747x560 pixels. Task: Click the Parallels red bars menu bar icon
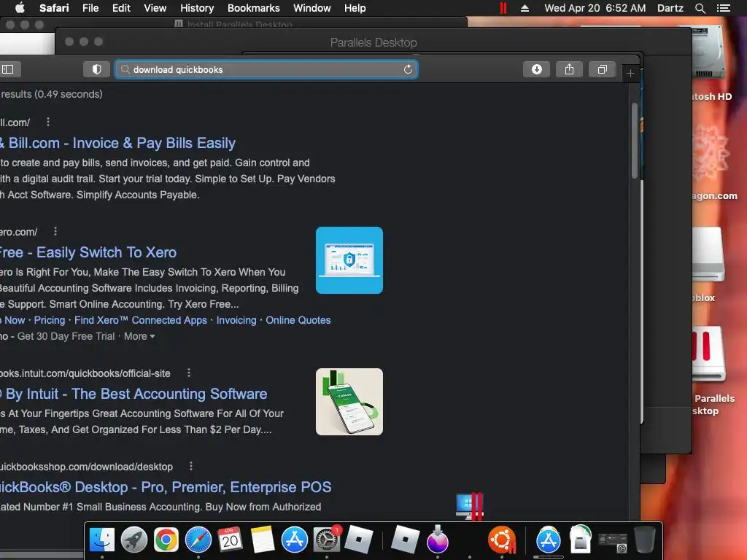pos(503,8)
